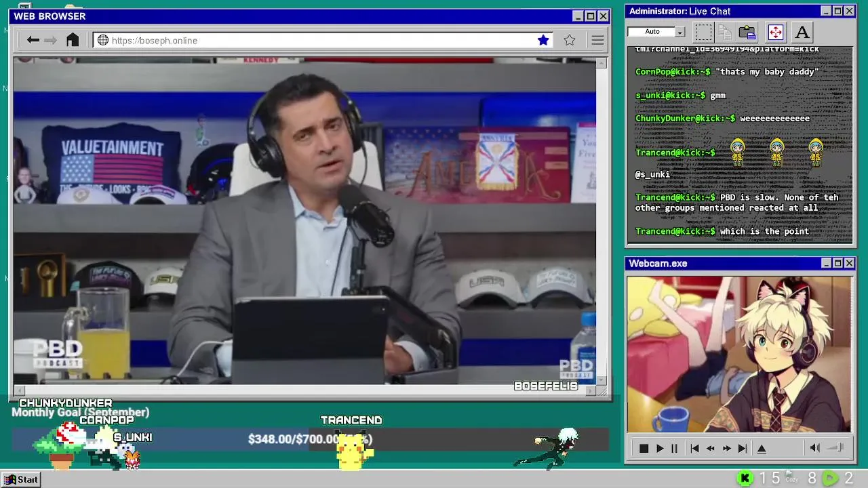This screenshot has width=868, height=488.
Task: Click the green Kick icon in taskbar
Action: tap(745, 479)
